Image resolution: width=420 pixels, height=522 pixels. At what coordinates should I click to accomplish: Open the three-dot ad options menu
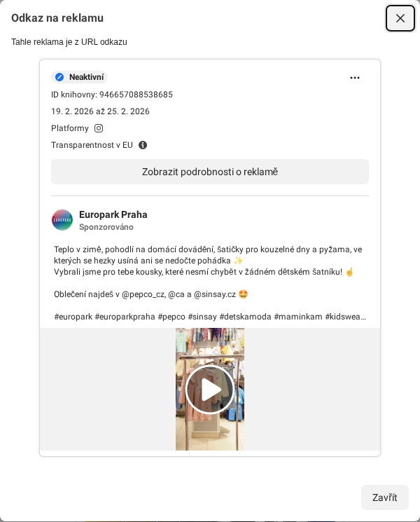(355, 78)
